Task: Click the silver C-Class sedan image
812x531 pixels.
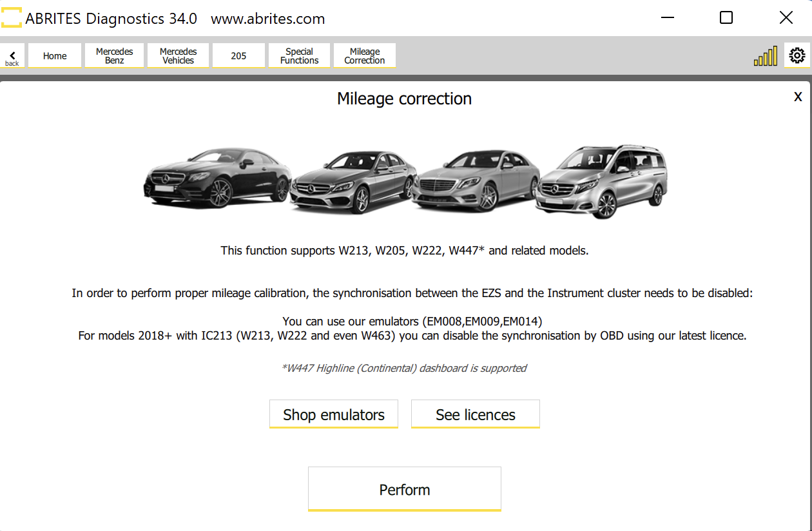Action: click(353, 182)
